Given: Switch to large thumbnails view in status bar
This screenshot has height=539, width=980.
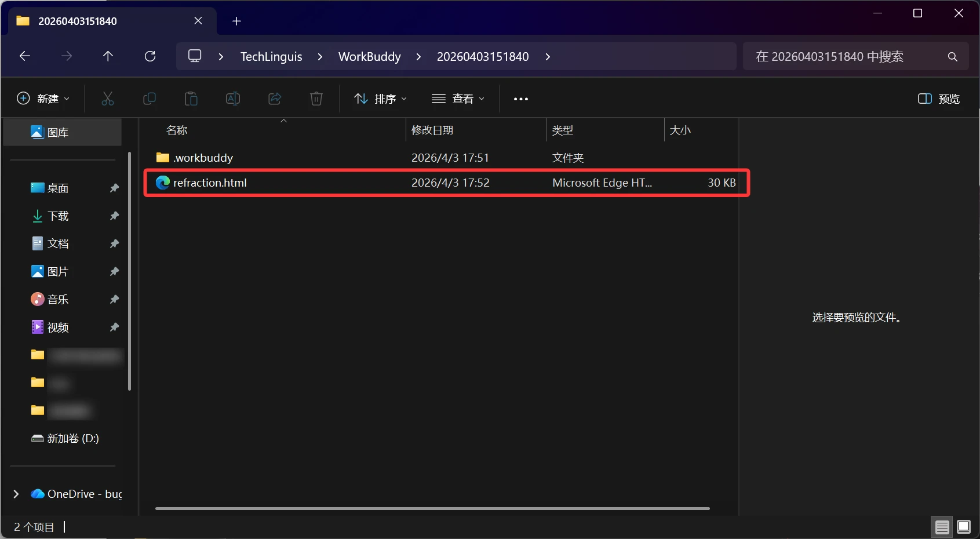Looking at the screenshot, I should tap(964, 527).
